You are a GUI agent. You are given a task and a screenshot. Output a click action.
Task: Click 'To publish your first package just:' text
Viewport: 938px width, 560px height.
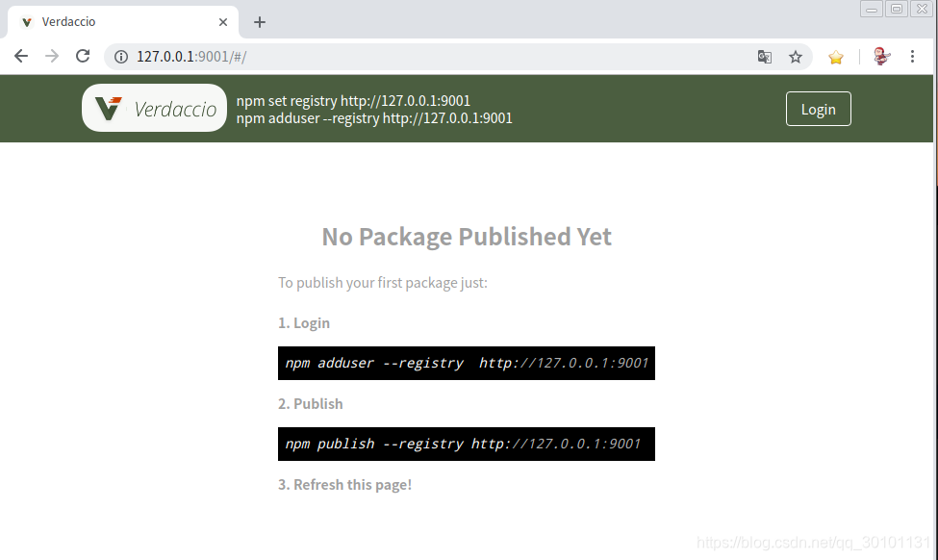[383, 282]
